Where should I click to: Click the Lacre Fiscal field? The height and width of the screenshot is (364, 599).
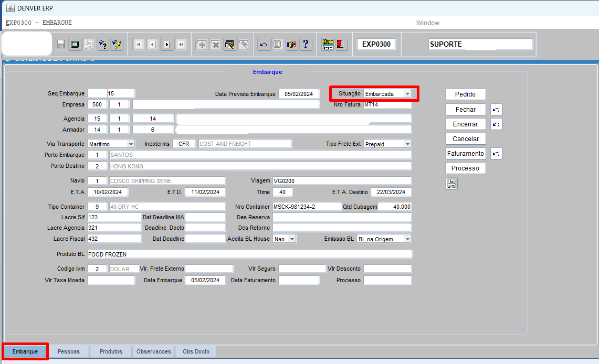(x=114, y=239)
